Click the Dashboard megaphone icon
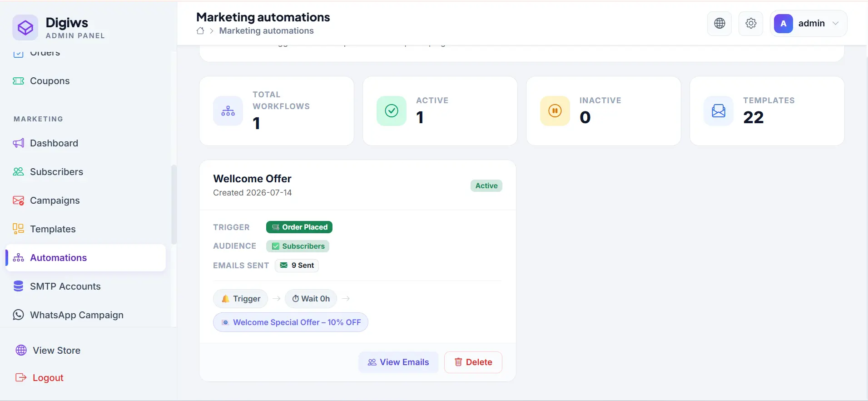Image resolution: width=868 pixels, height=401 pixels. [19, 143]
